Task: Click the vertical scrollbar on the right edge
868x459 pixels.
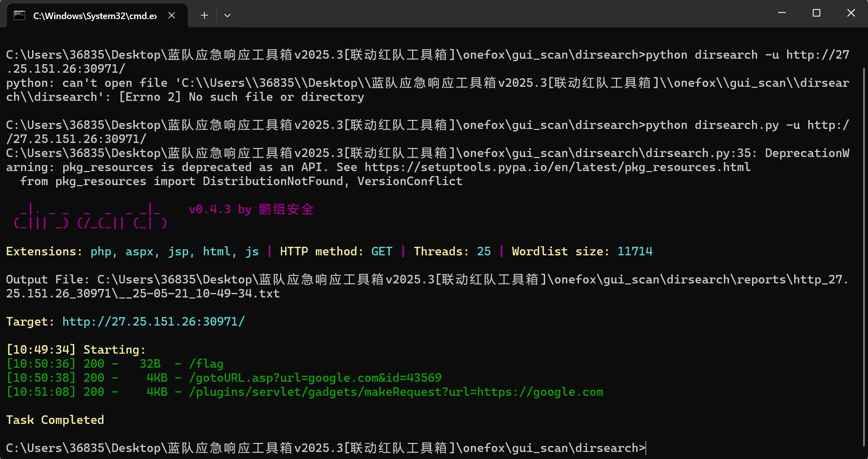Action: (x=864, y=251)
